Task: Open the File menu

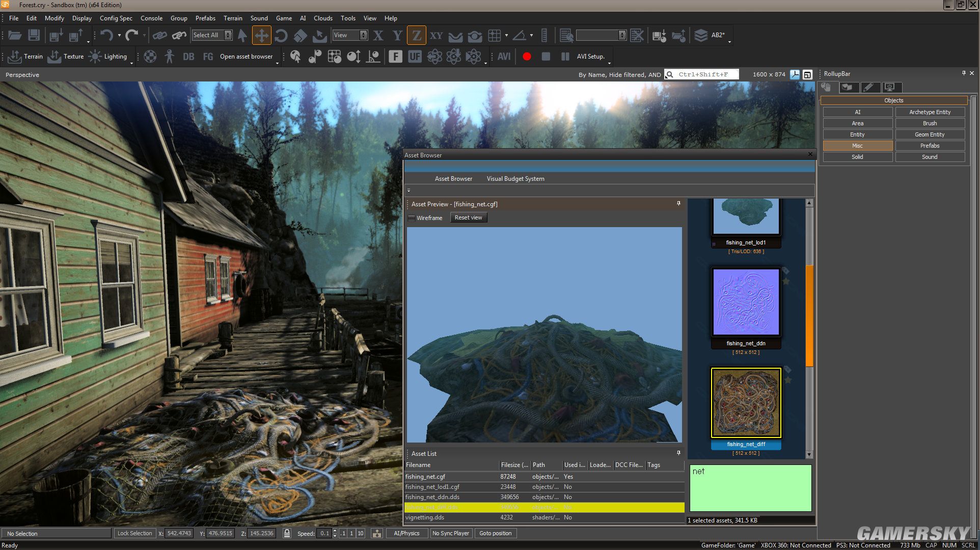Action: 14,18
